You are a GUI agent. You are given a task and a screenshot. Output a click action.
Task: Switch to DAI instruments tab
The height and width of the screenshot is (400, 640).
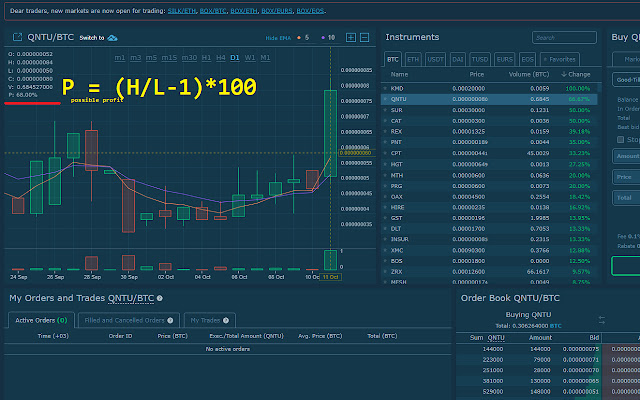(x=458, y=59)
